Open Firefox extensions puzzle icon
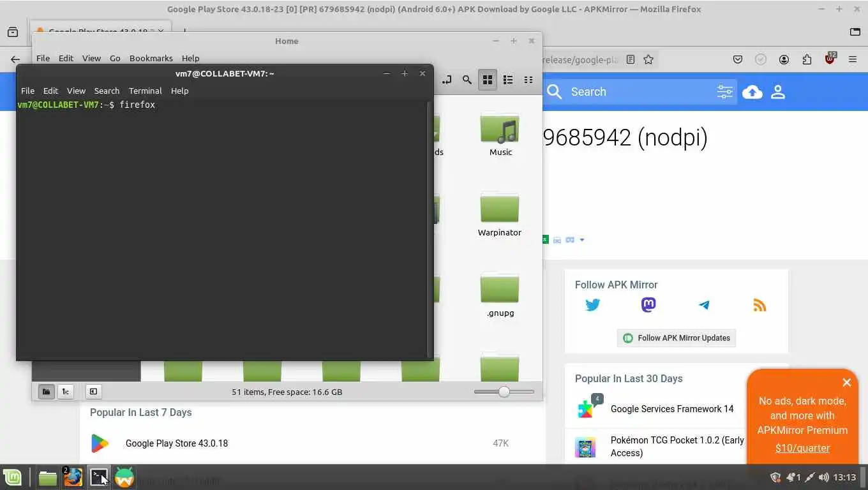The height and width of the screenshot is (490, 868). click(x=807, y=59)
